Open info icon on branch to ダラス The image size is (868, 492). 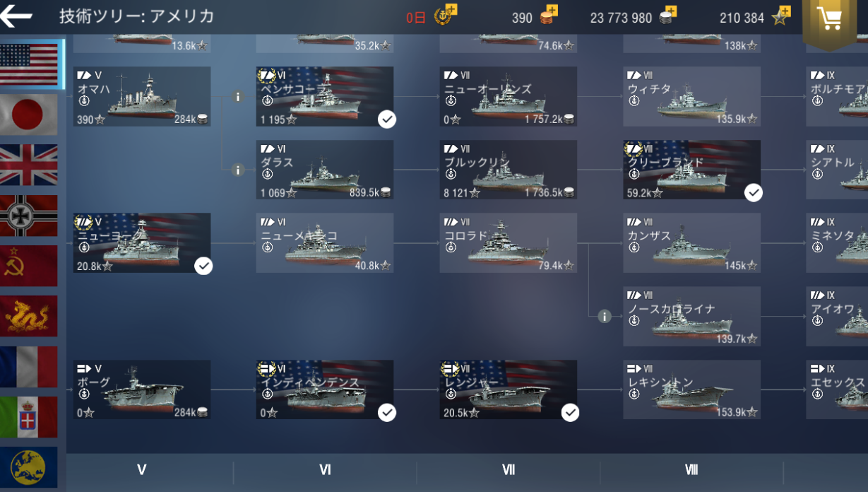(238, 170)
